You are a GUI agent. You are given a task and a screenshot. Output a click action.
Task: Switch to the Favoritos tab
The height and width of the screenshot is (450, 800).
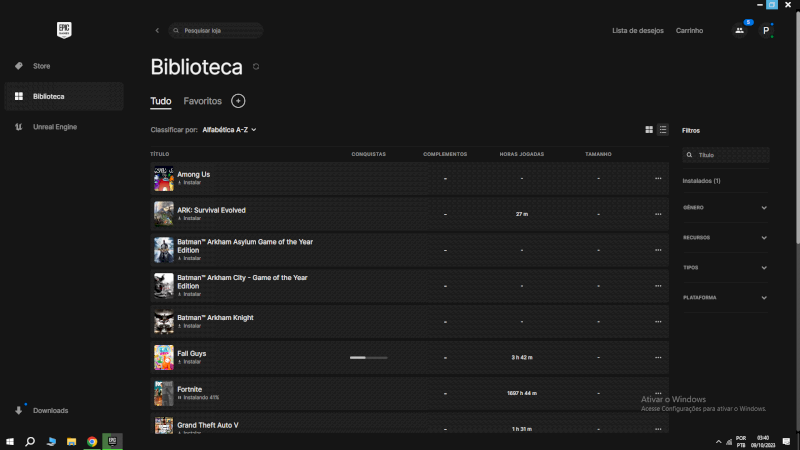click(x=202, y=101)
